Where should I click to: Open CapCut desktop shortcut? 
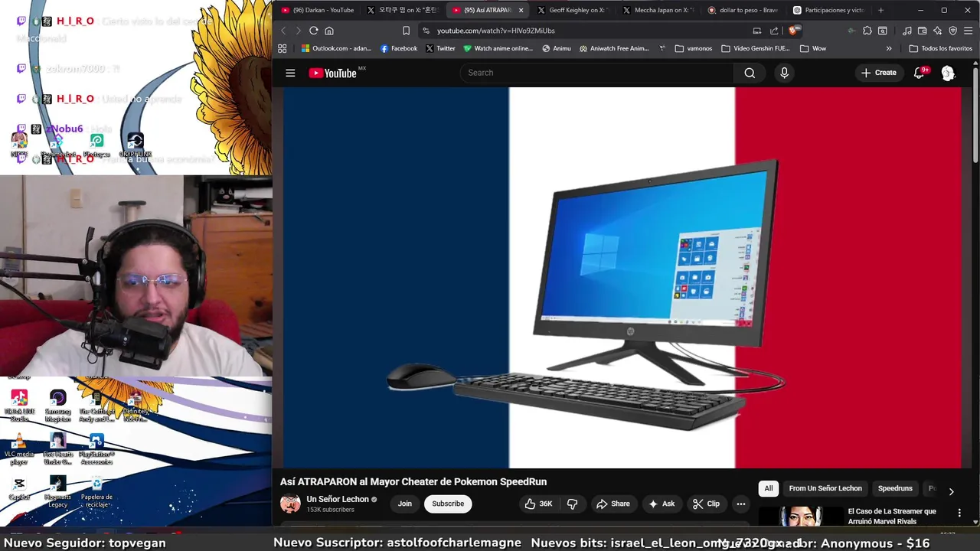click(19, 488)
